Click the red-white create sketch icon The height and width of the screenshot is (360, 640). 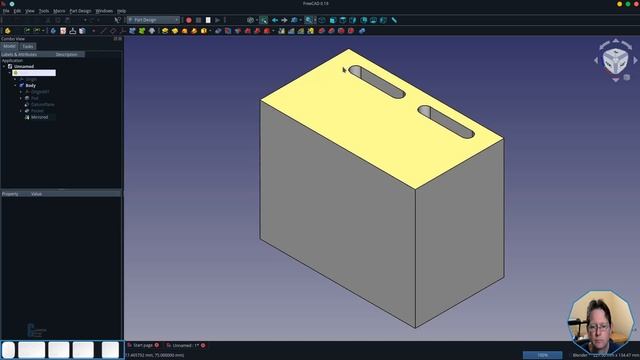point(63,31)
